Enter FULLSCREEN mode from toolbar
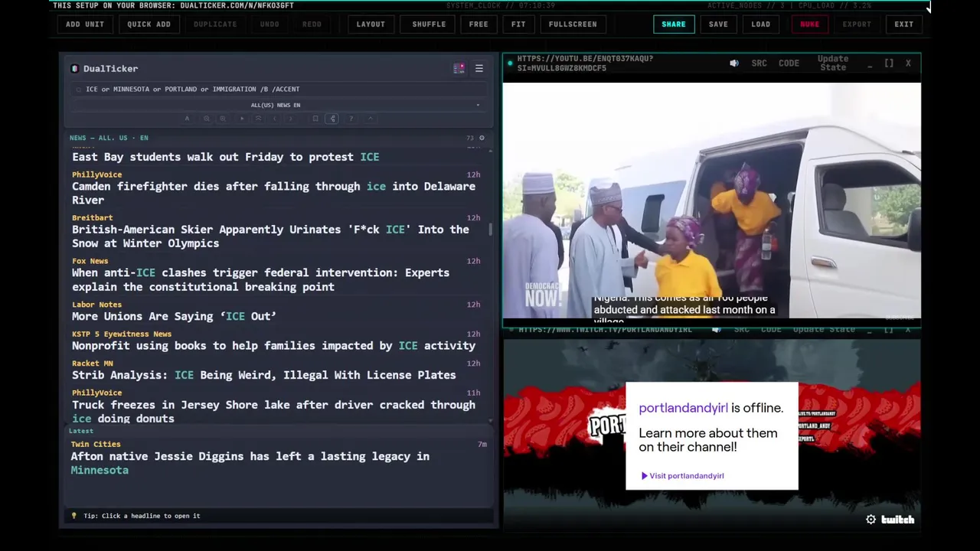Viewport: 980px width, 551px height. (x=573, y=24)
